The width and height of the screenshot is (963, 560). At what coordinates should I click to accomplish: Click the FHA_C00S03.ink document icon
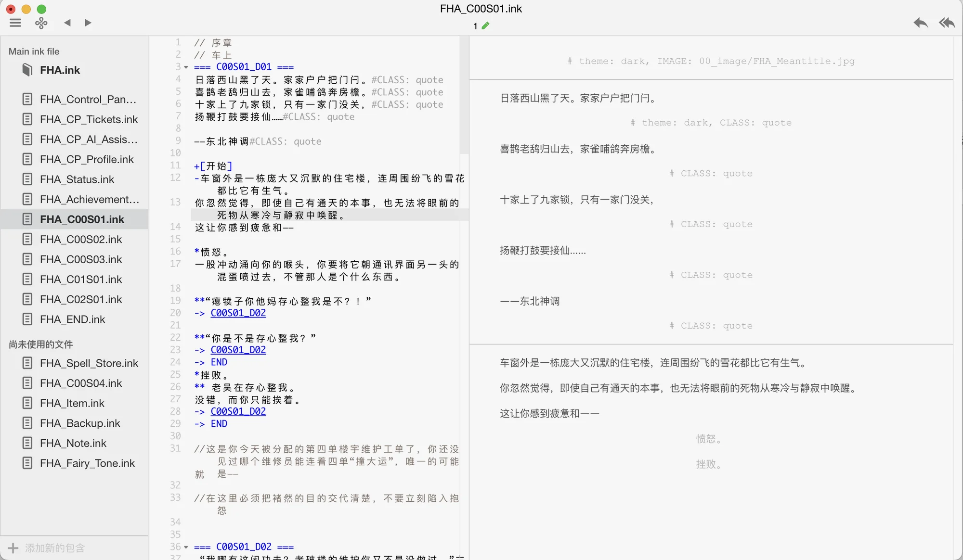point(27,259)
